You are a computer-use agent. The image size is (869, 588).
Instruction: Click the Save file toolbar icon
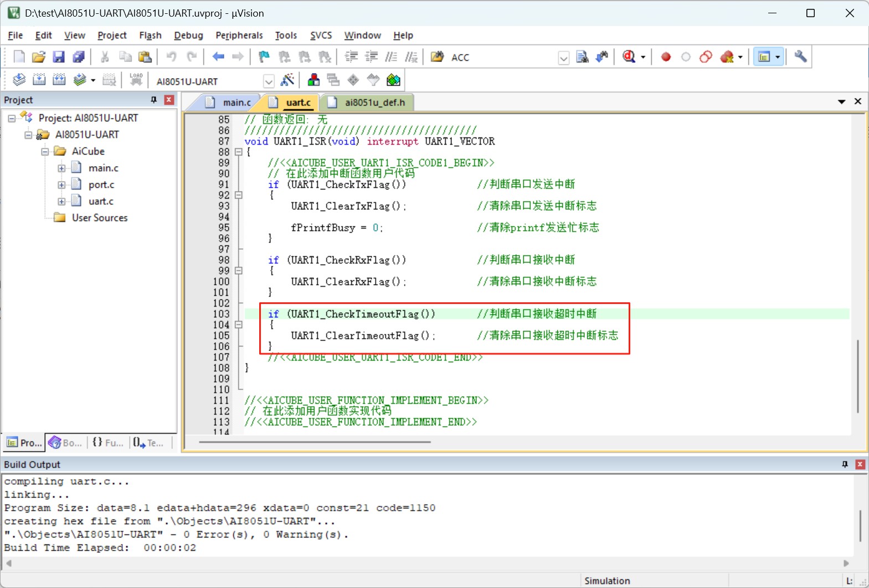(x=59, y=56)
